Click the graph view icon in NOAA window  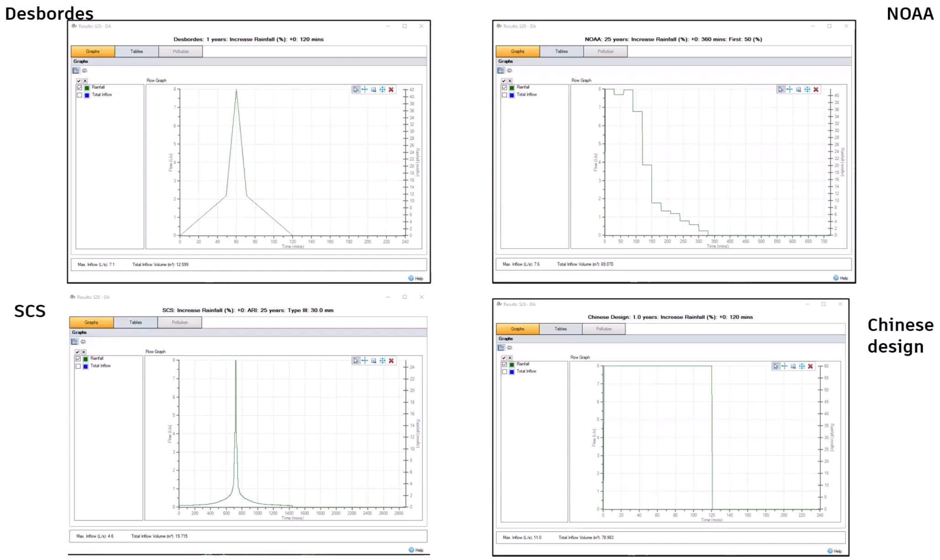[501, 70]
